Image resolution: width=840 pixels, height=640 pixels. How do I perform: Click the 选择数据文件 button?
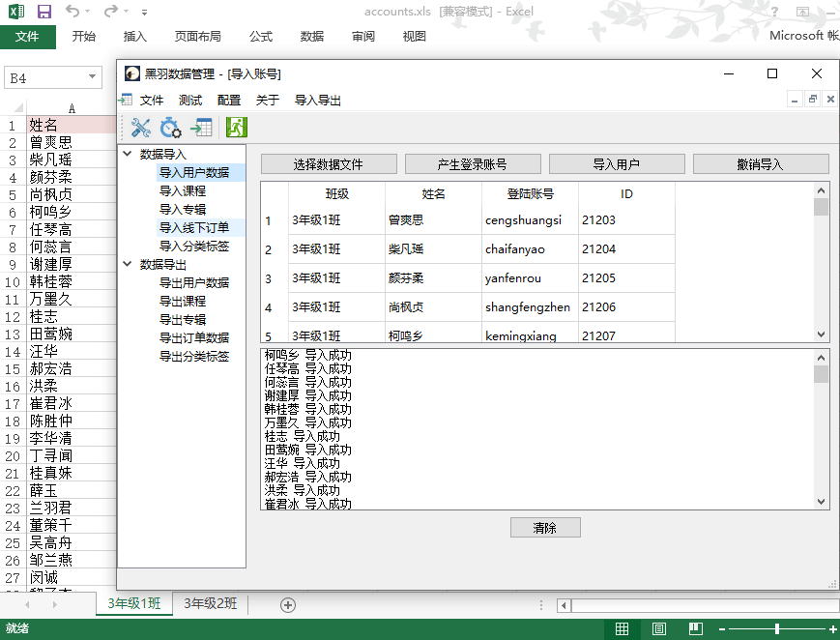tap(329, 164)
